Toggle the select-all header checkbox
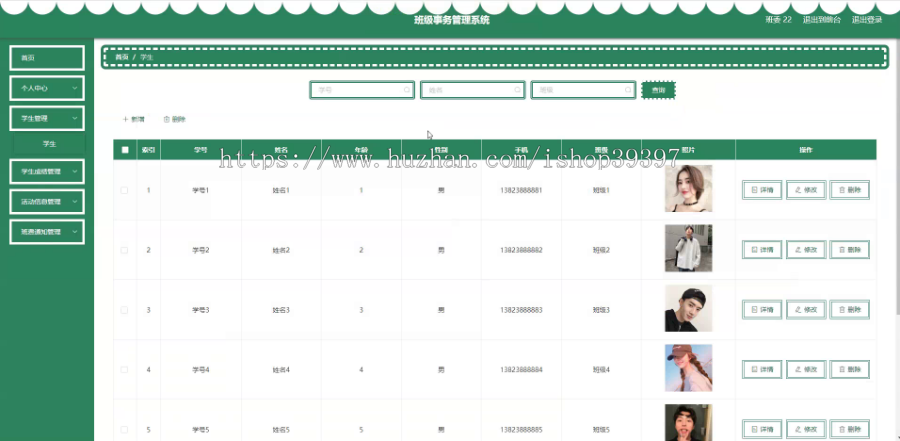Screen dimensions: 900x441 click(125, 150)
